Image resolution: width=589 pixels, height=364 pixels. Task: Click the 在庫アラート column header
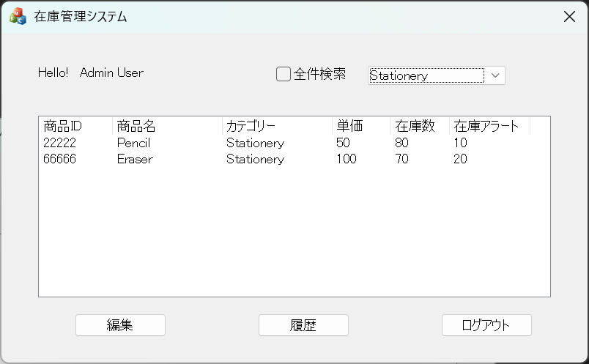coord(486,126)
